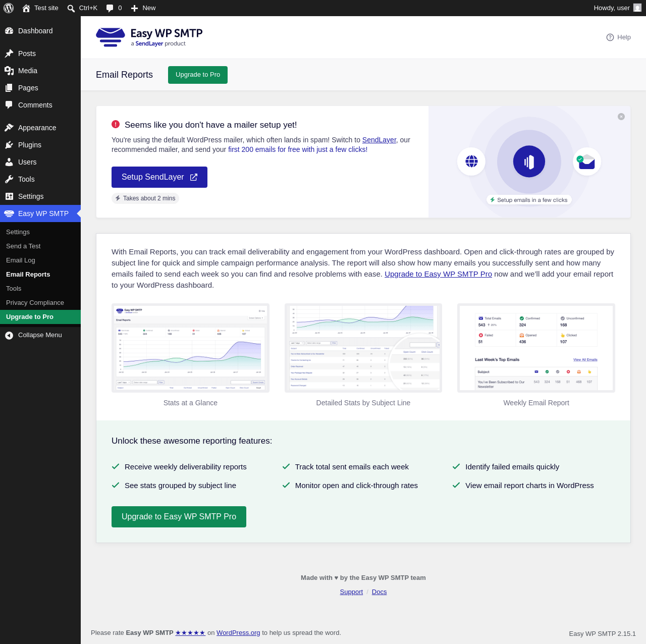Open the user avatar in the admin bar
This screenshot has width=646, height=644.
(637, 8)
